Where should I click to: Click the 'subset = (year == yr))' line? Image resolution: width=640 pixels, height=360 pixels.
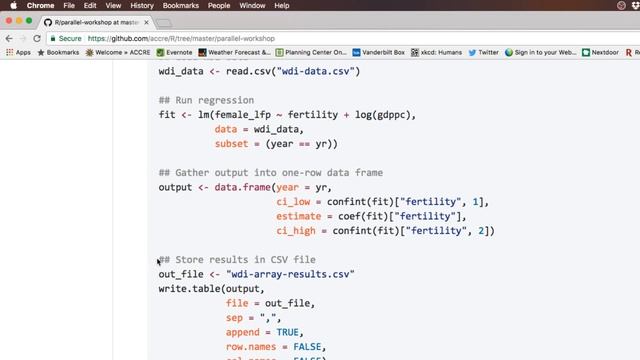click(276, 144)
